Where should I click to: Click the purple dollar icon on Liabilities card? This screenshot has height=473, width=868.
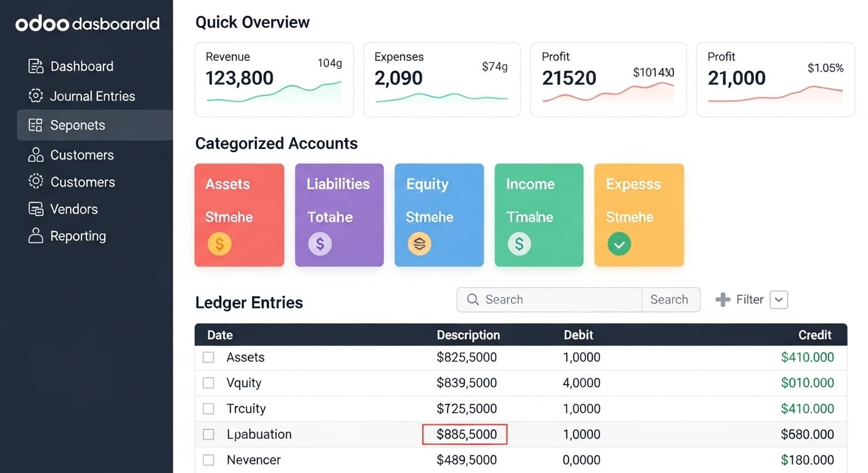[320, 244]
